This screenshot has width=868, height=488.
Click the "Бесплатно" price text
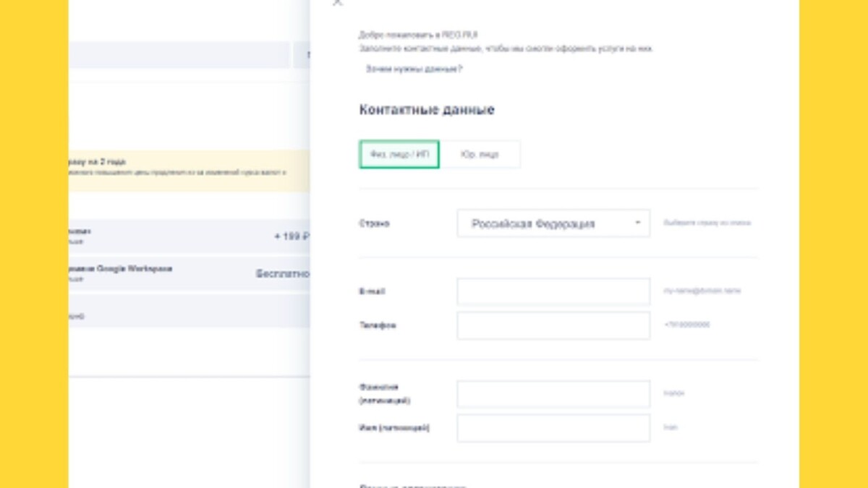[x=283, y=274]
